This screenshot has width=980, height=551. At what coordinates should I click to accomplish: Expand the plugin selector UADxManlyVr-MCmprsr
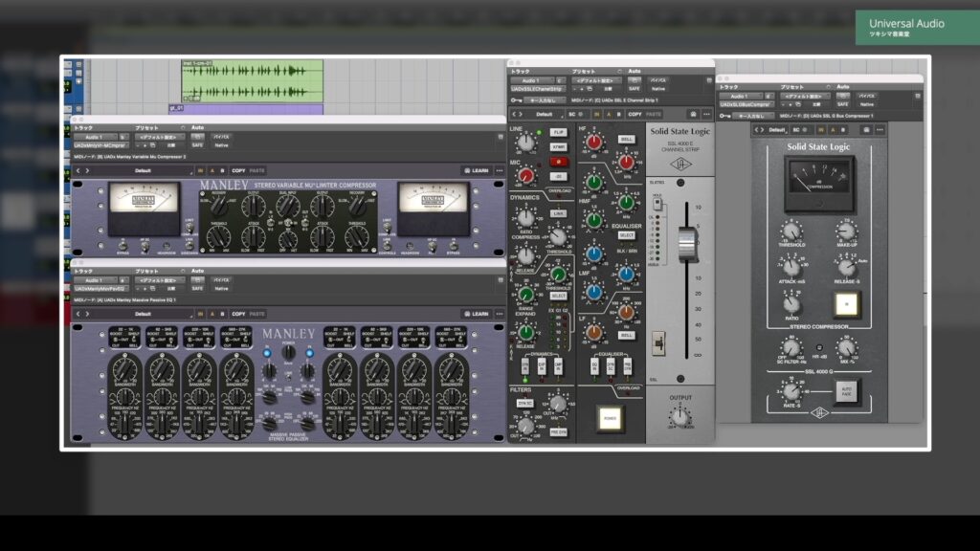100,145
